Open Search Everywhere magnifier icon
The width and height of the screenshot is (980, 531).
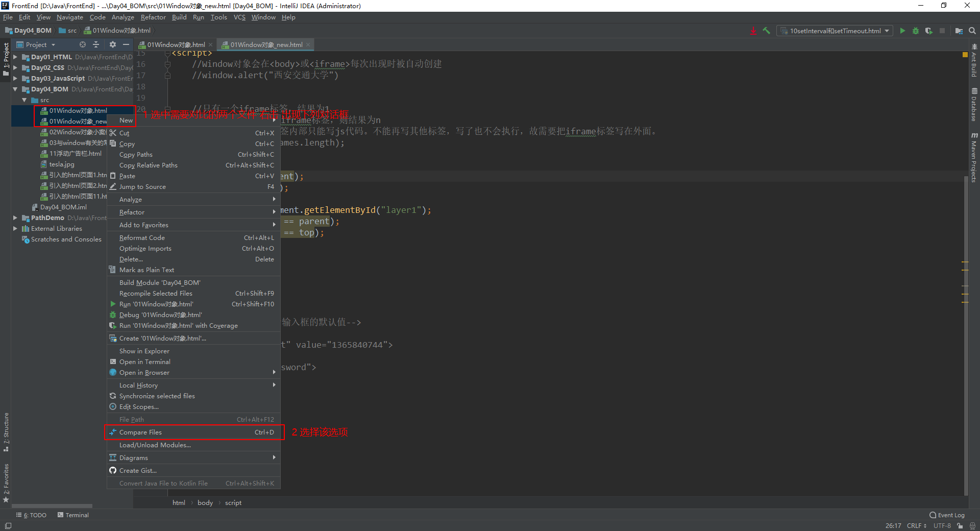972,31
